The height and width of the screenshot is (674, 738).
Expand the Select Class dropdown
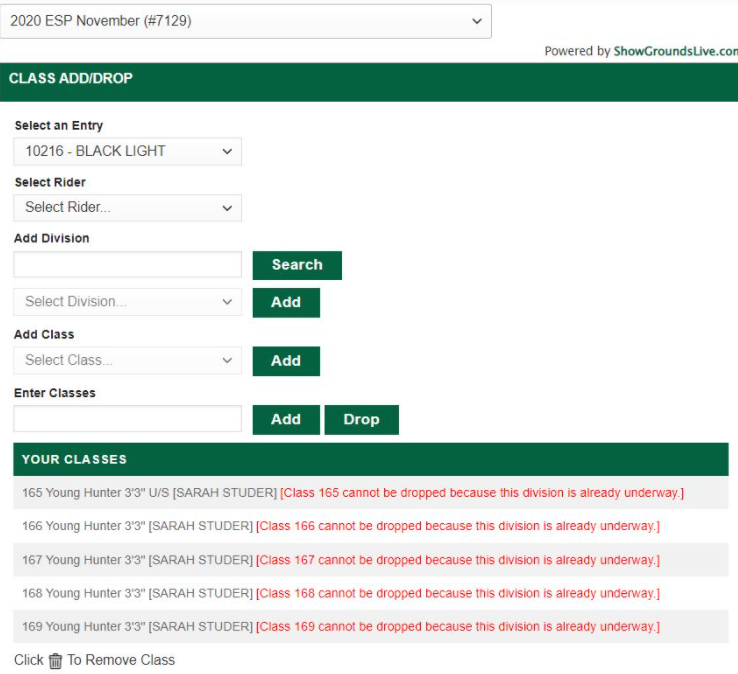tap(128, 361)
